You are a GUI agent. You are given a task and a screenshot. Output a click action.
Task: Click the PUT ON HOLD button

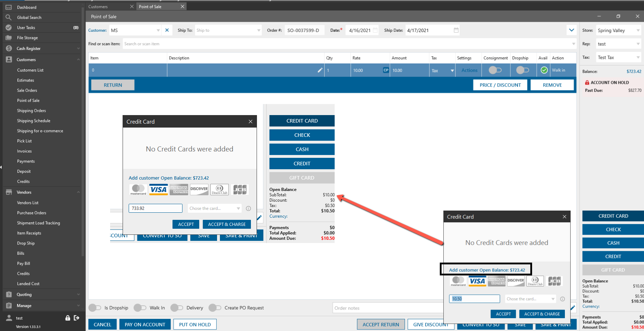click(195, 325)
